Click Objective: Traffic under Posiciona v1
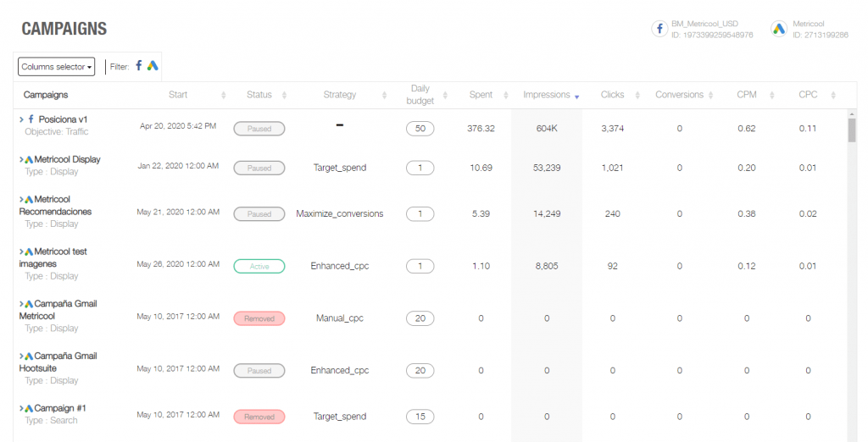The height and width of the screenshot is (442, 868). (x=57, y=131)
